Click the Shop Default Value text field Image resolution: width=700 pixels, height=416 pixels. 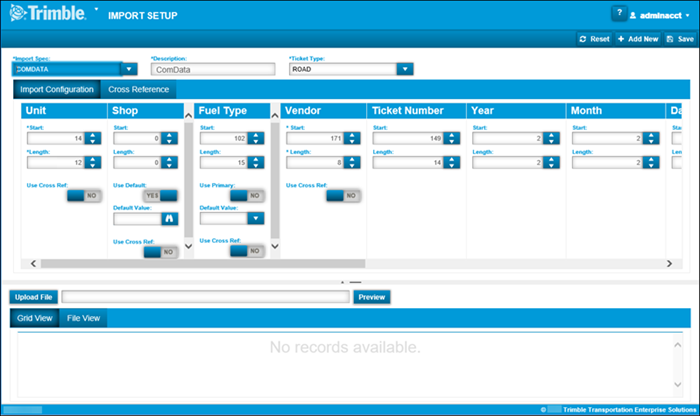[138, 219]
